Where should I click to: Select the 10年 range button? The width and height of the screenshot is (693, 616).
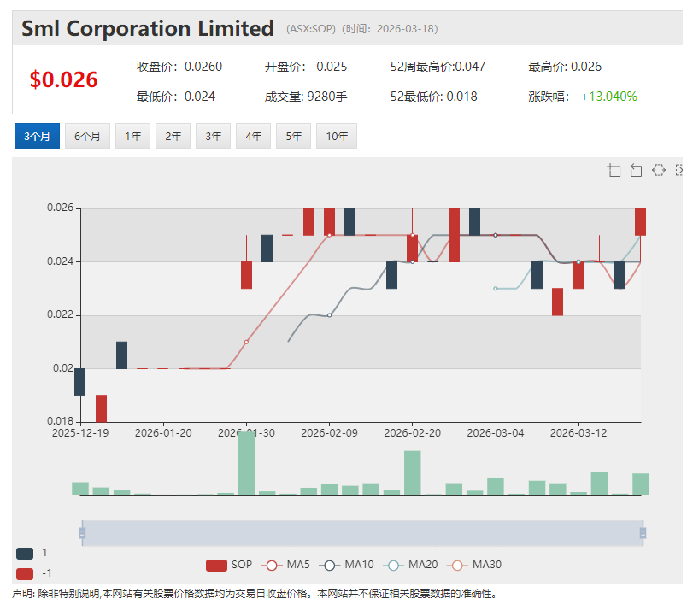point(336,136)
